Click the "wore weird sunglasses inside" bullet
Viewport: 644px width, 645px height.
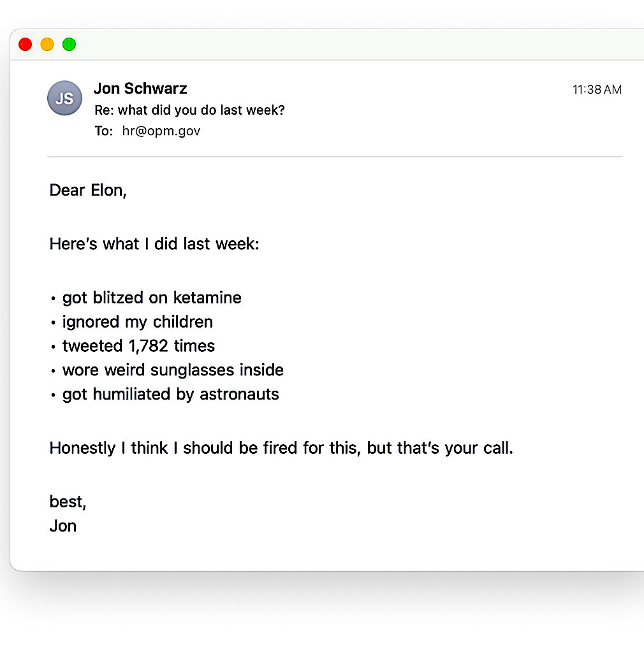coord(173,370)
